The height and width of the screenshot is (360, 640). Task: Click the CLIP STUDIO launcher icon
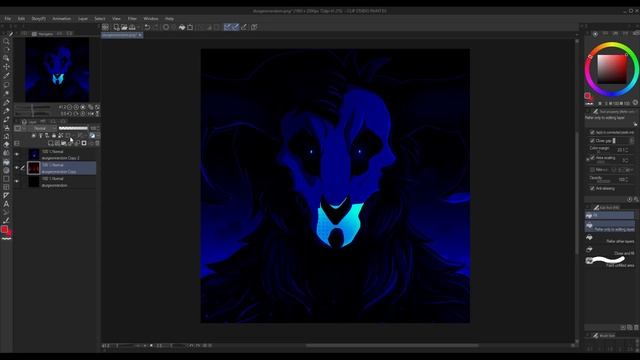pos(105,27)
